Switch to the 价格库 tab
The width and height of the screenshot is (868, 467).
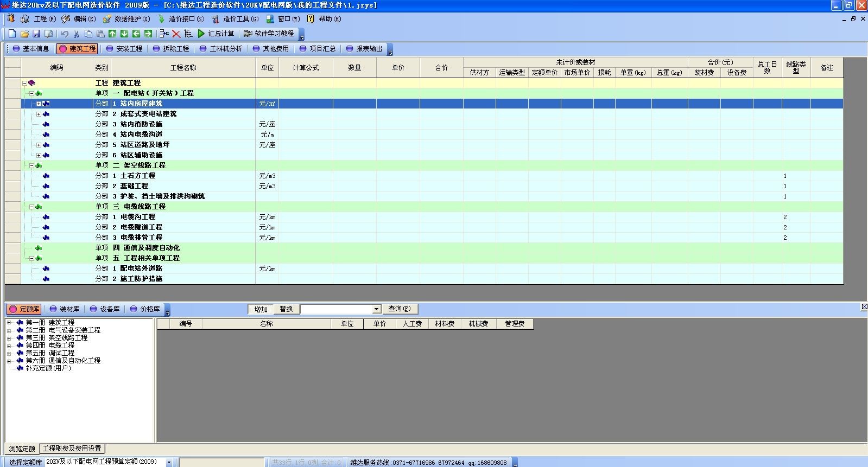pyautogui.click(x=145, y=309)
